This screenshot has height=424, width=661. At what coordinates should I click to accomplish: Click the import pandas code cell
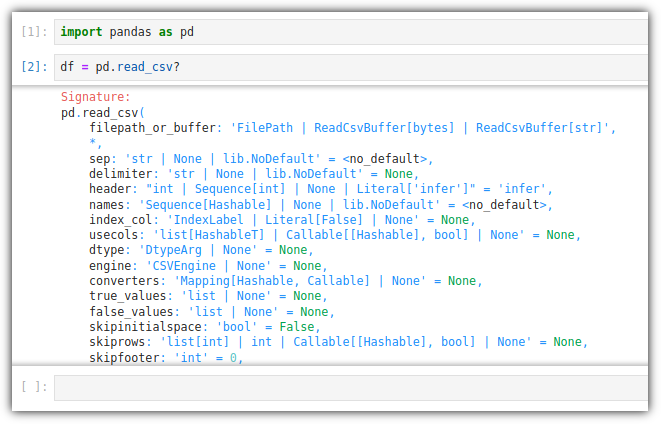click(351, 32)
